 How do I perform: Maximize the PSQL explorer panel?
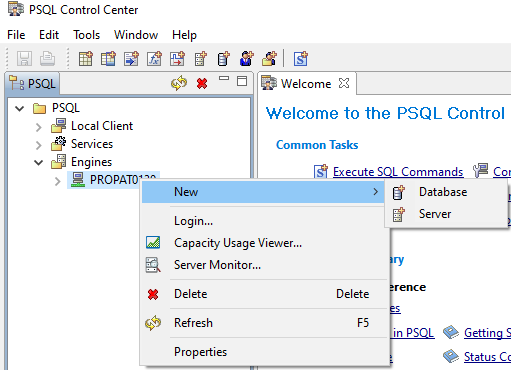pos(242,81)
